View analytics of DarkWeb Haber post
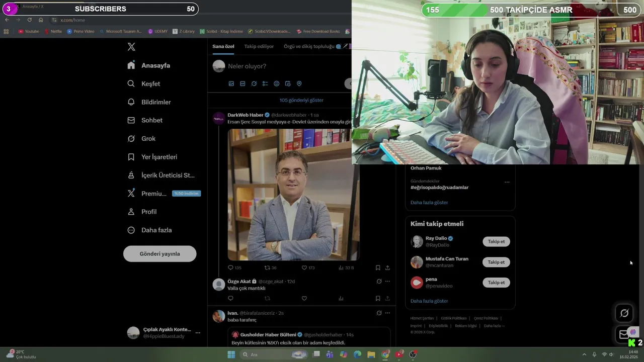The height and width of the screenshot is (362, 644). pyautogui.click(x=346, y=268)
